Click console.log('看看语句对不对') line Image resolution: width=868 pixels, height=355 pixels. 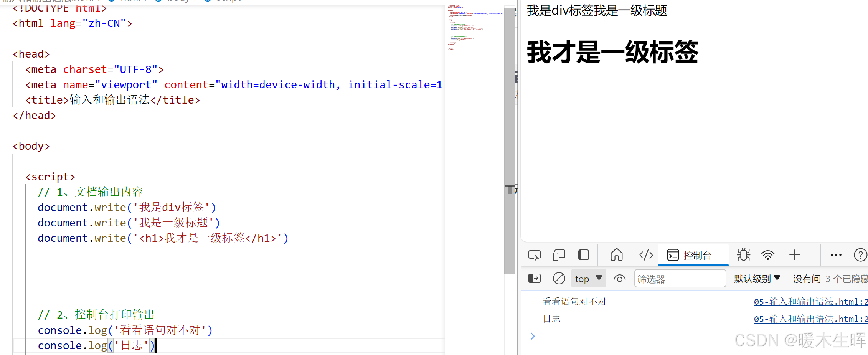tap(125, 330)
